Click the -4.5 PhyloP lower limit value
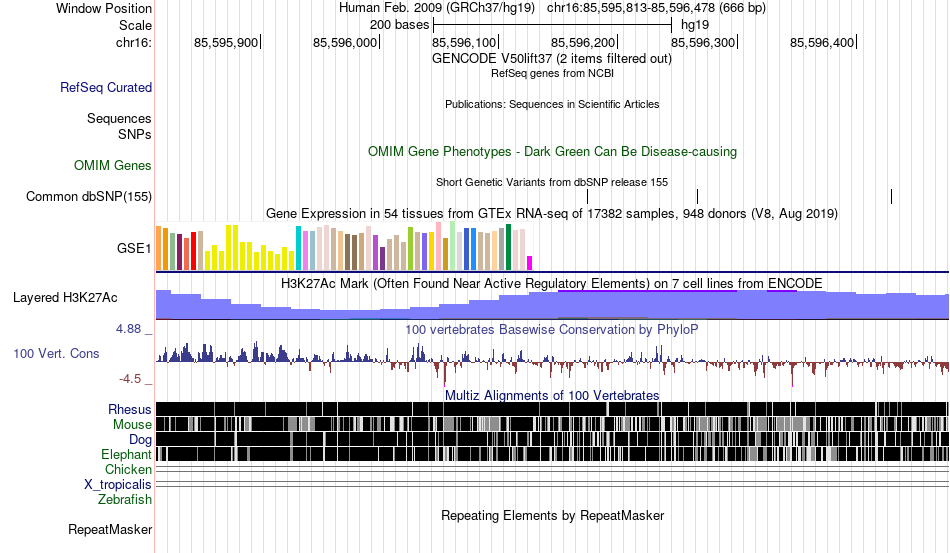 point(130,379)
